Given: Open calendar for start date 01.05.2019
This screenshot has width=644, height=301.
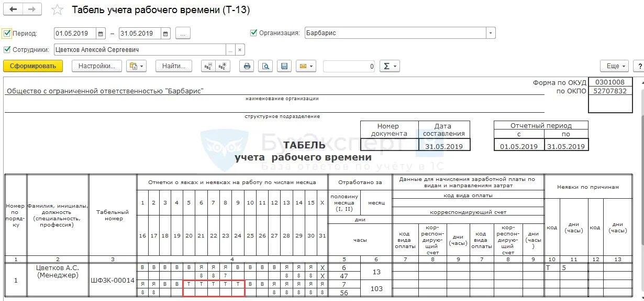Looking at the screenshot, I should [x=101, y=34].
